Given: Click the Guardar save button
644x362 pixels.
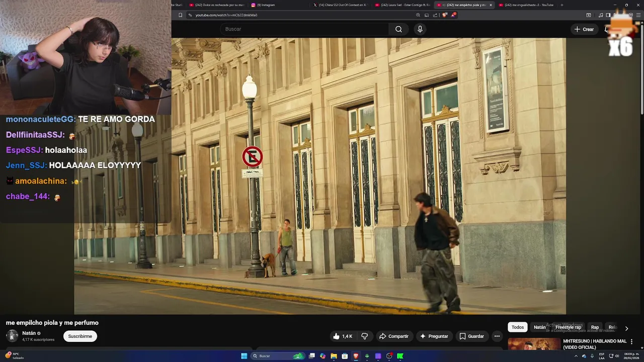Looking at the screenshot, I should [472, 336].
